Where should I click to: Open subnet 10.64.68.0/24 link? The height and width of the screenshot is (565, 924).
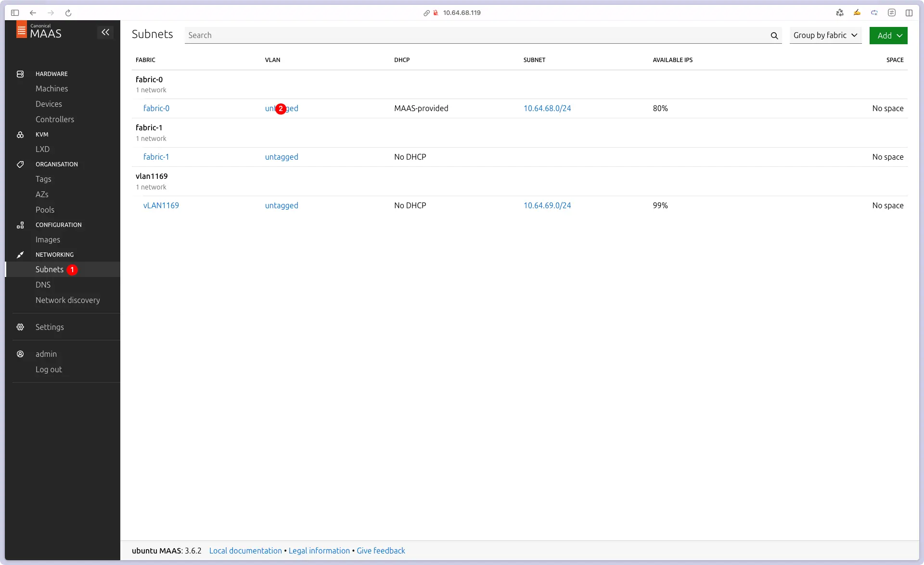(547, 109)
